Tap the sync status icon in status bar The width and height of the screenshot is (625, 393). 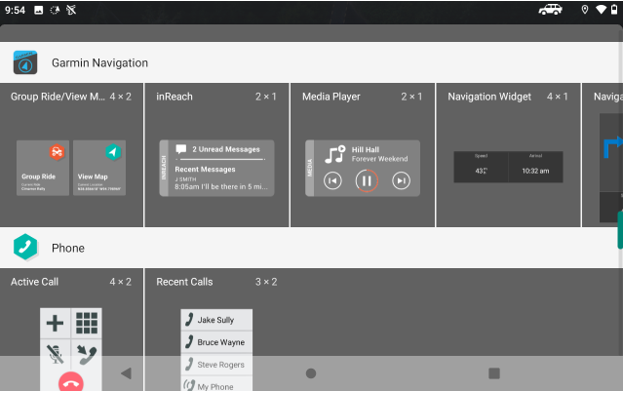(x=55, y=10)
